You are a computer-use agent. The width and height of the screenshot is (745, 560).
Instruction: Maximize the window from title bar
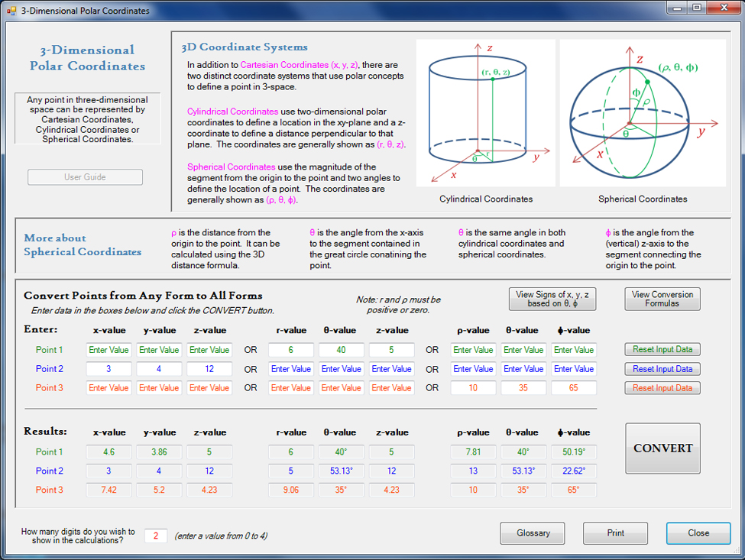[x=696, y=8]
